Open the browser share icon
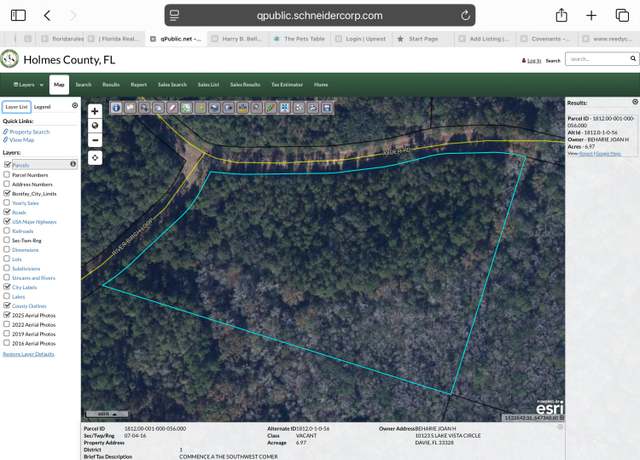Screen dimensions: 640x460 (x=562, y=16)
